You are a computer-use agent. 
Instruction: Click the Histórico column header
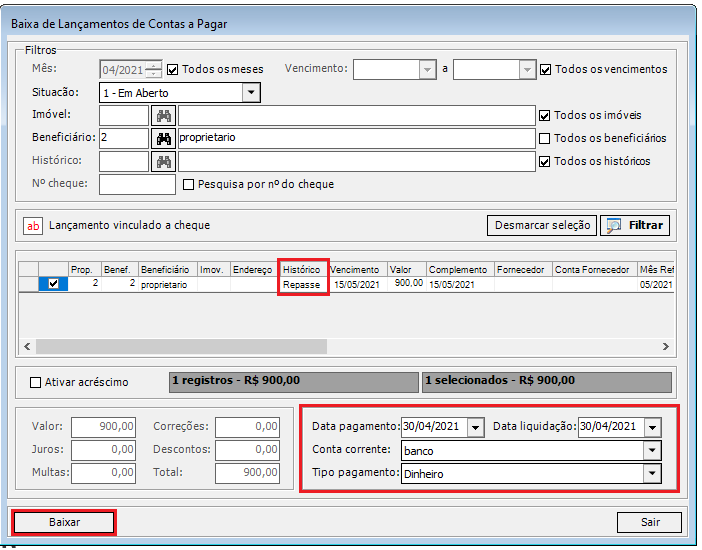point(303,270)
